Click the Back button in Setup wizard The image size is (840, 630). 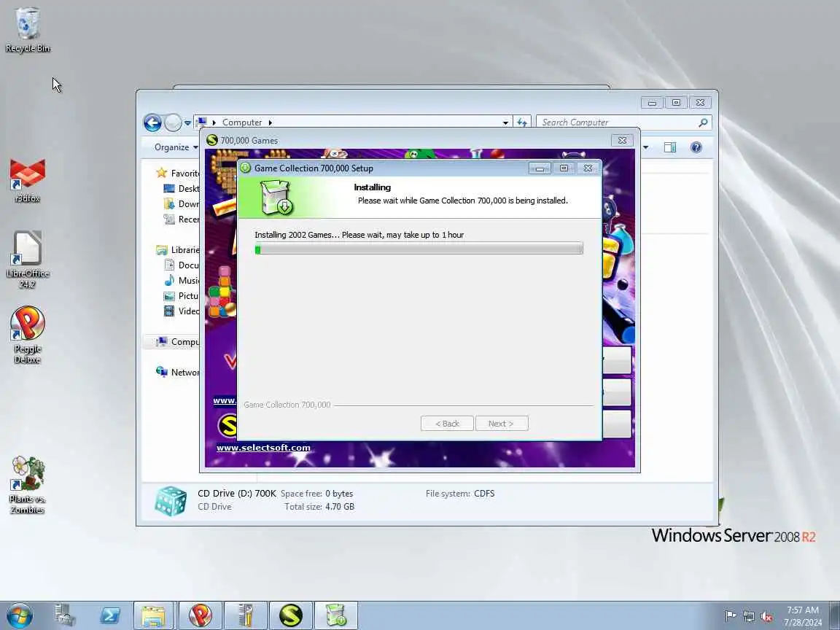(x=447, y=423)
